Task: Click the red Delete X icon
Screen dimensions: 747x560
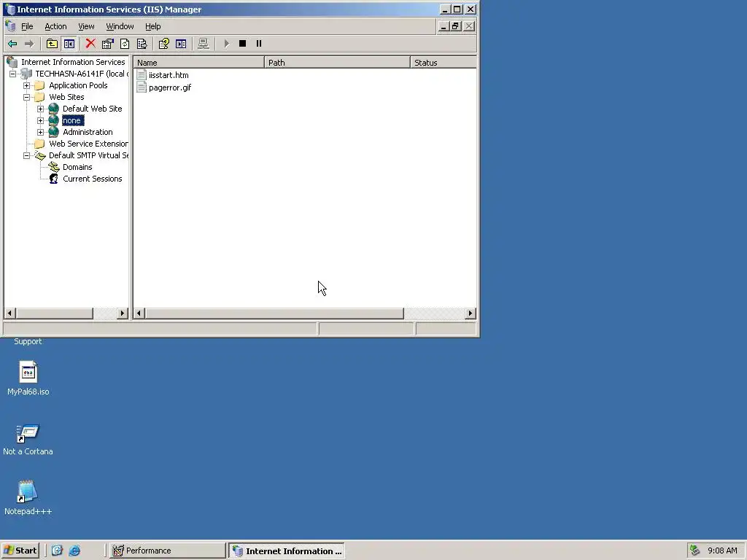Action: (x=90, y=44)
